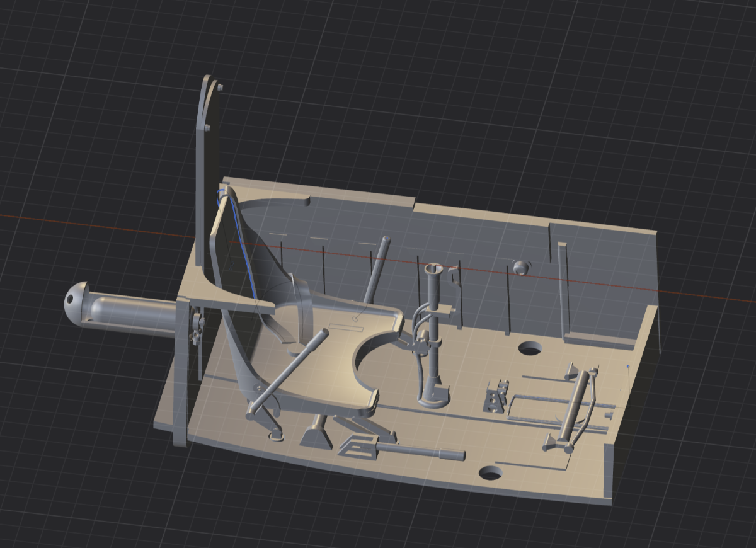Click the open top of the control column
Viewport: 756px width, 548px height.
point(433,270)
